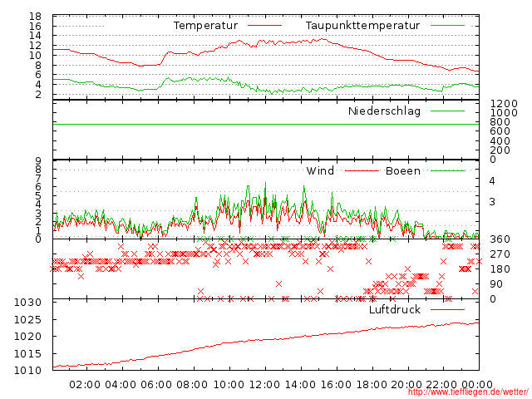Click the 1010 pressure axis label
Image resolution: width=532 pixels, height=399 pixels.
(28, 371)
